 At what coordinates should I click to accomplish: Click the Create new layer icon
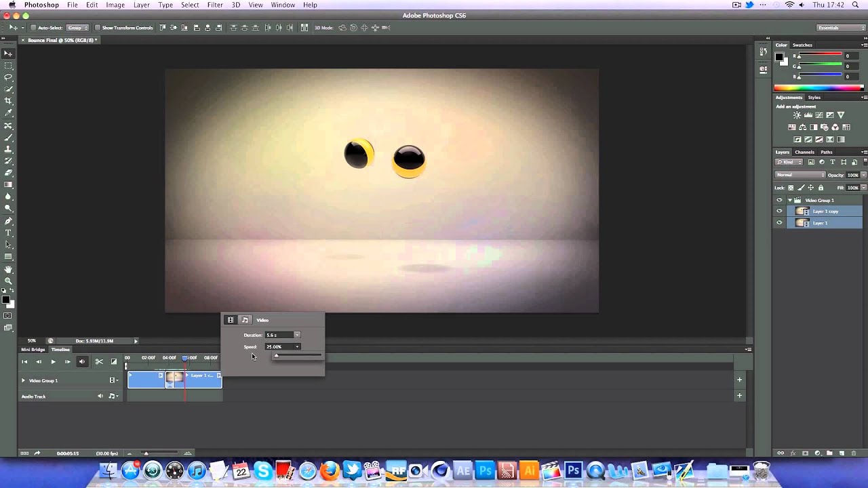(x=842, y=453)
